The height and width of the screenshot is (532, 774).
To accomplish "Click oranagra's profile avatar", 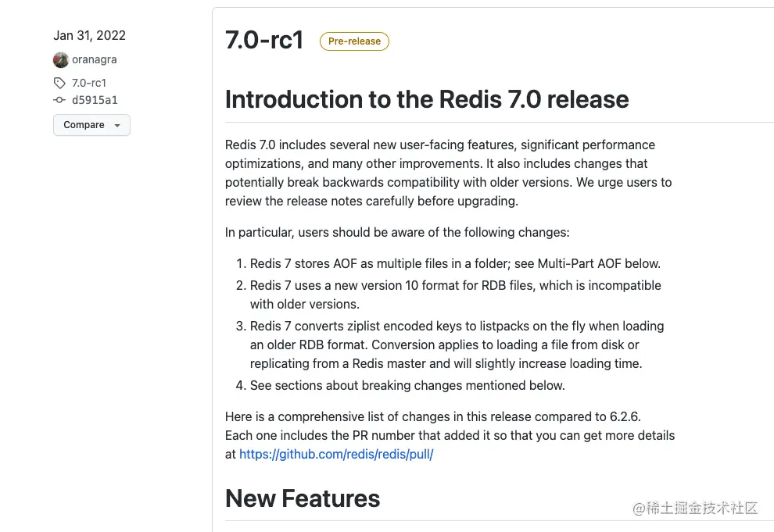I will tap(61, 60).
